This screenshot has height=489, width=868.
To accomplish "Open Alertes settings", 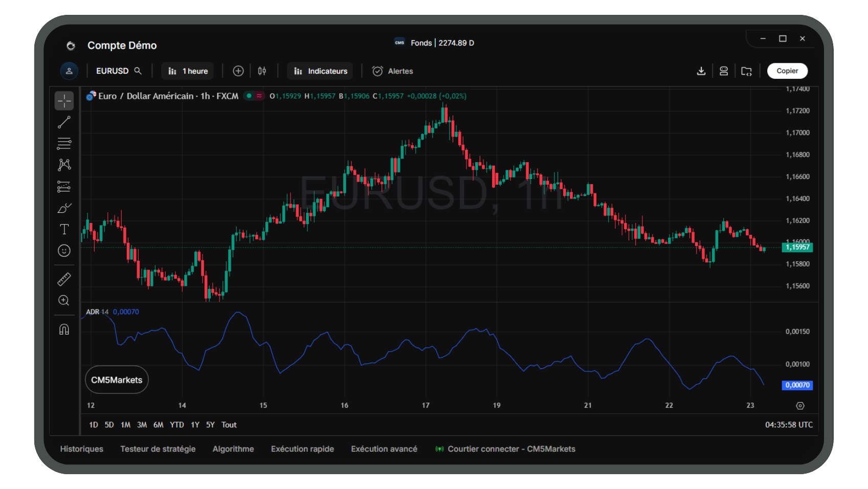I will coord(392,71).
